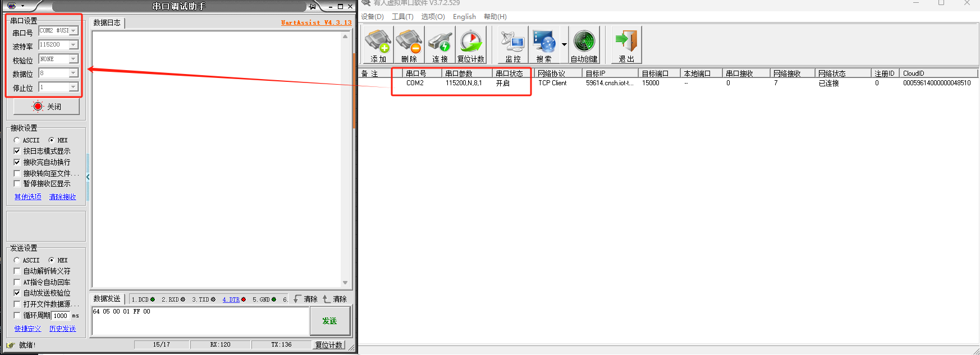The height and width of the screenshot is (355, 980).
Task: Open the 监控 (monitor) toolbar icon
Action: (x=512, y=45)
